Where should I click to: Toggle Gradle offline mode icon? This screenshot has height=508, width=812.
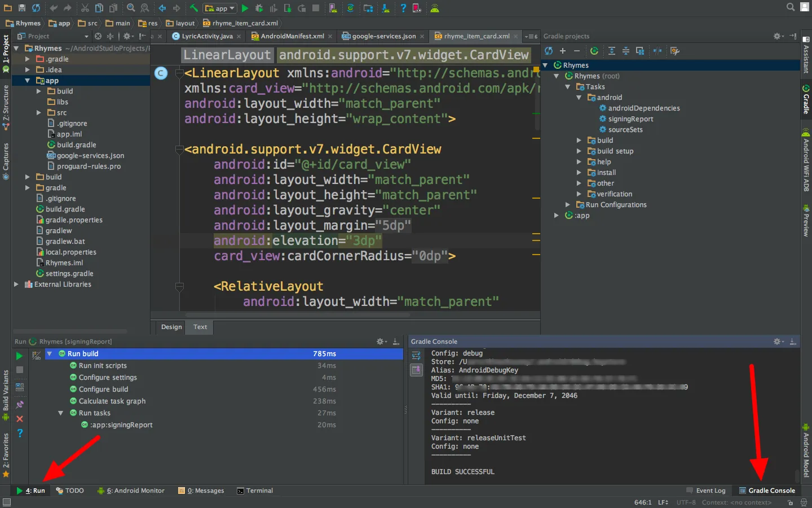pyautogui.click(x=657, y=51)
